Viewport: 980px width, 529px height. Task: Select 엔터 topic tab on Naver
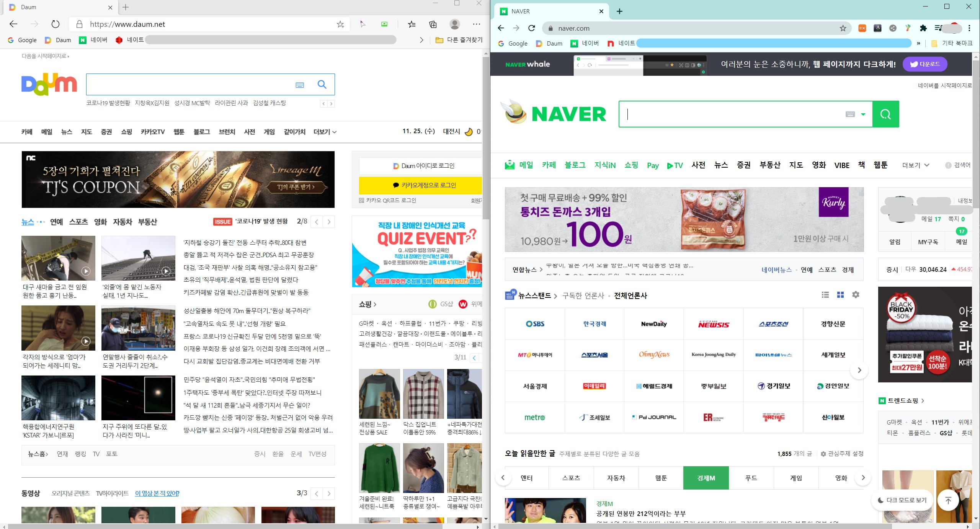pos(527,478)
